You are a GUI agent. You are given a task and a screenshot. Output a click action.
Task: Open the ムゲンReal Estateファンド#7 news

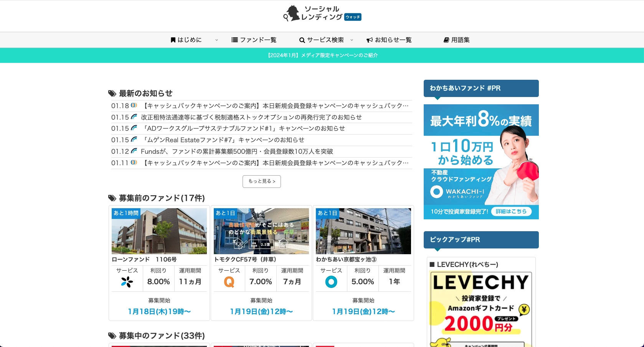[x=223, y=140]
